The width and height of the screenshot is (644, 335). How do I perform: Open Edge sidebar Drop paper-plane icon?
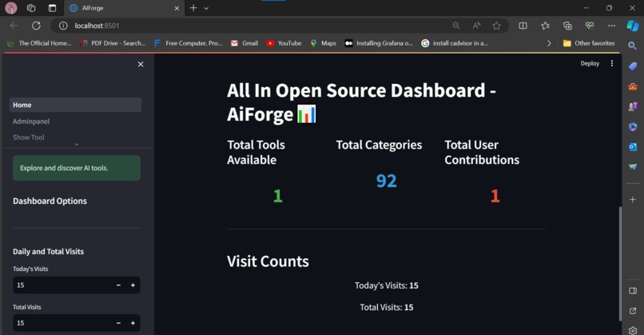pos(633,166)
